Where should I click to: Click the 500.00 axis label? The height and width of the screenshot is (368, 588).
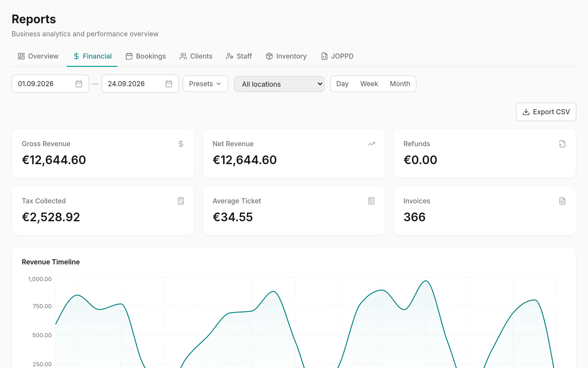coord(42,335)
